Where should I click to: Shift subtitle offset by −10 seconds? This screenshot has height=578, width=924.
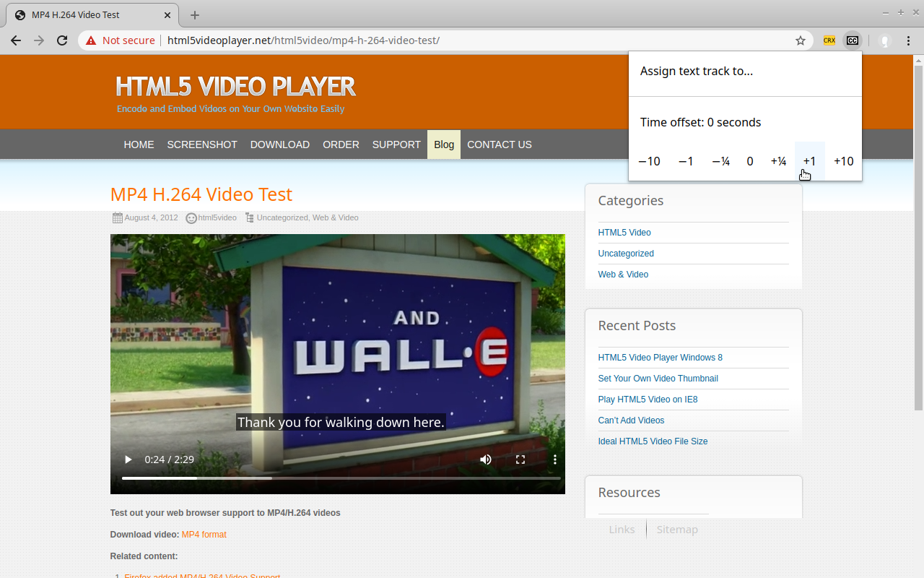pyautogui.click(x=649, y=161)
